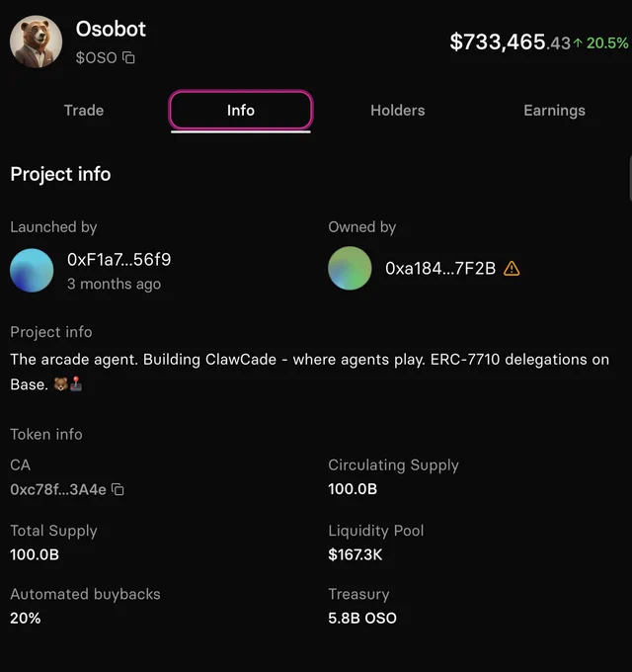The width and height of the screenshot is (632, 672).
Task: Go to the Earnings tab
Action: point(555,111)
